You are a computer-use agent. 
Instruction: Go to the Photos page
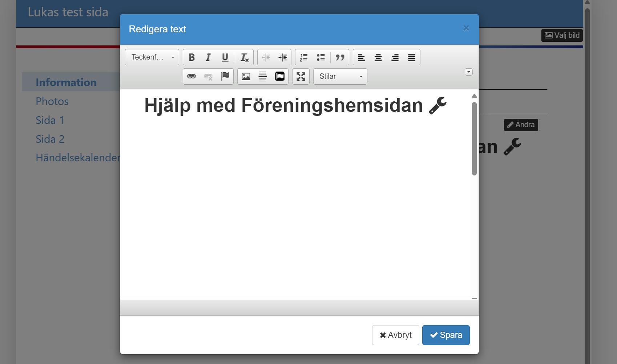[x=52, y=101]
